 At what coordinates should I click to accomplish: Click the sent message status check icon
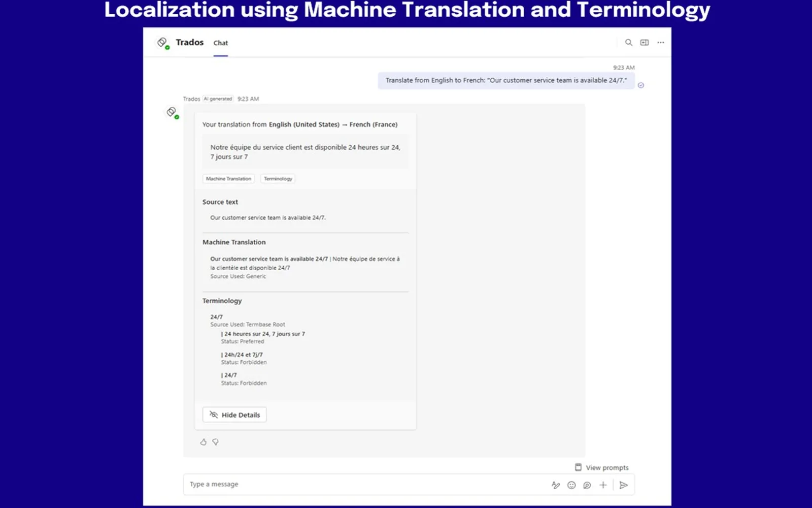tap(641, 85)
